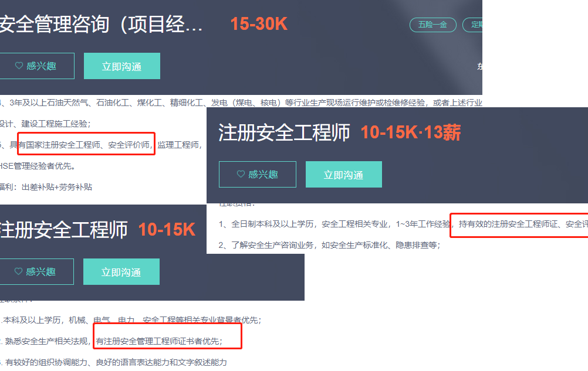Click the 10-15K salary on bottom job card
The height and width of the screenshot is (371, 588).
coord(167,230)
